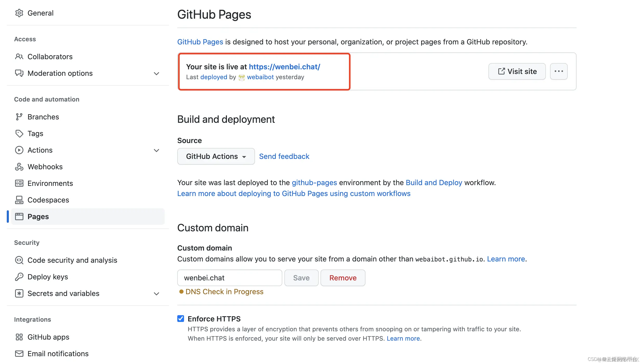Expand Secrets and variables chevron
This screenshot has height=364, width=641.
(x=156, y=294)
